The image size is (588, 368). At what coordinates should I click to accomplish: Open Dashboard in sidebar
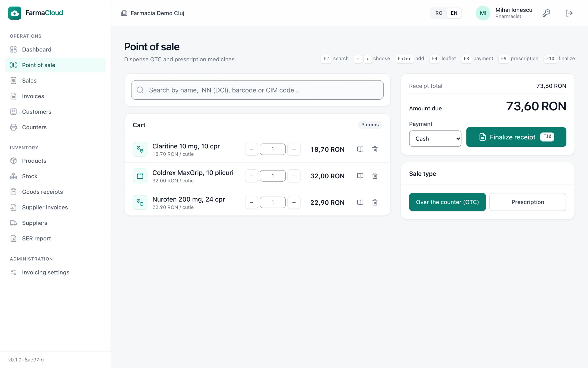(55, 50)
